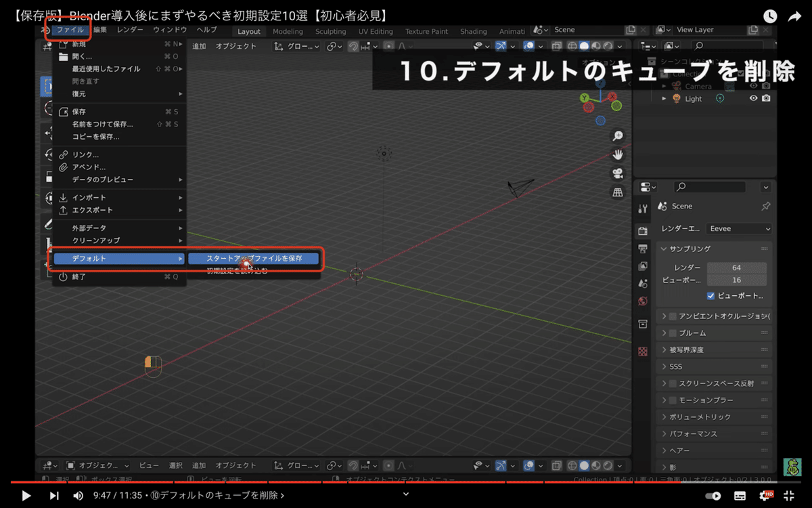Choose 終了 in the File menu
Image resolution: width=812 pixels, height=508 pixels.
point(118,276)
